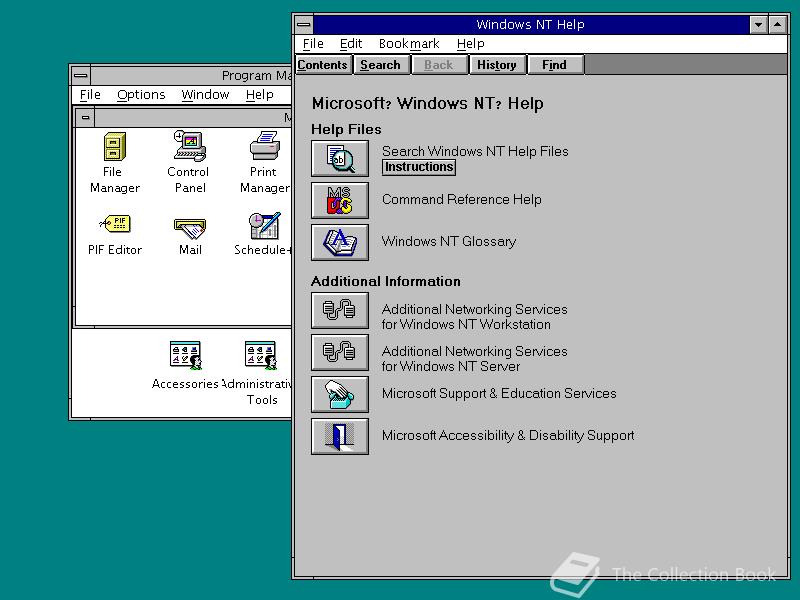Select the Control Panel icon in Program Manager

[x=189, y=146]
